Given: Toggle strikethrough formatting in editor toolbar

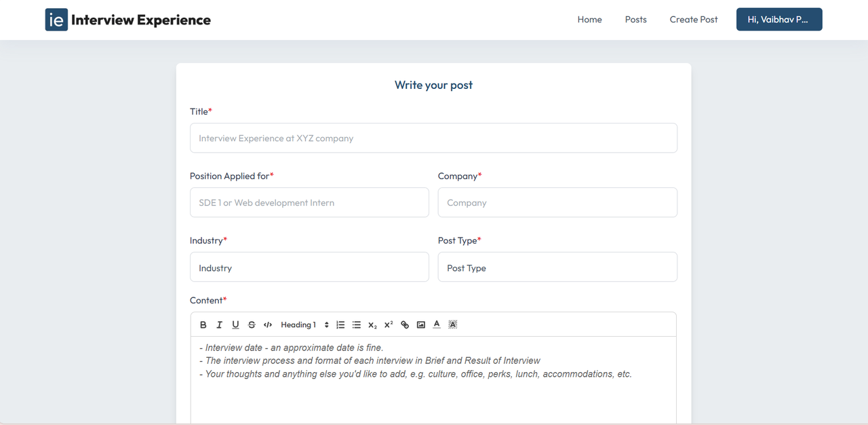Looking at the screenshot, I should tap(252, 325).
